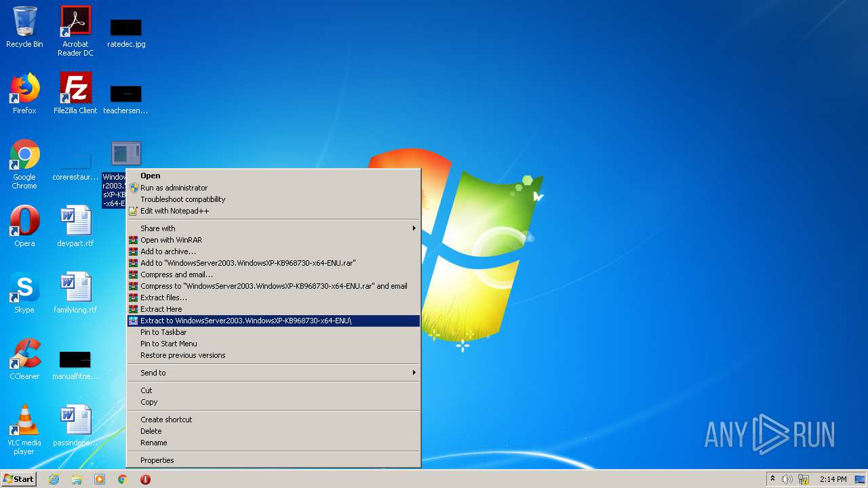Choose Restore previous versions
Screen dimensions: 868x488
tap(274, 355)
